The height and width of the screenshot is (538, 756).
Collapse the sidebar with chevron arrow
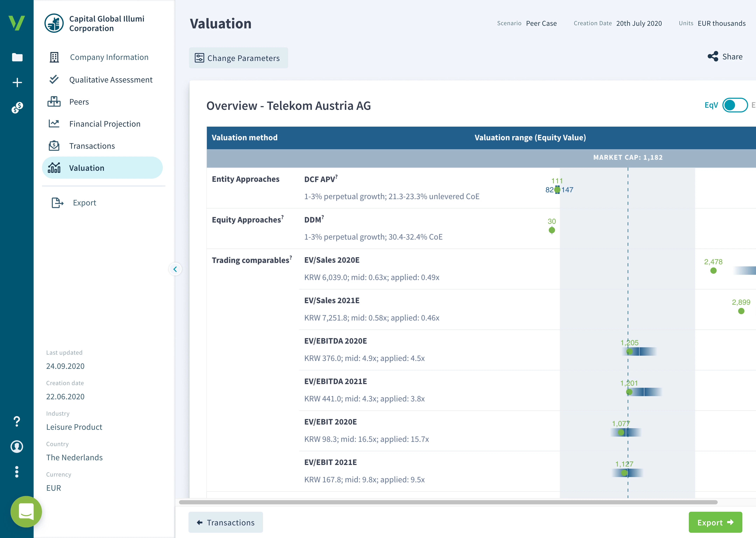(x=175, y=269)
